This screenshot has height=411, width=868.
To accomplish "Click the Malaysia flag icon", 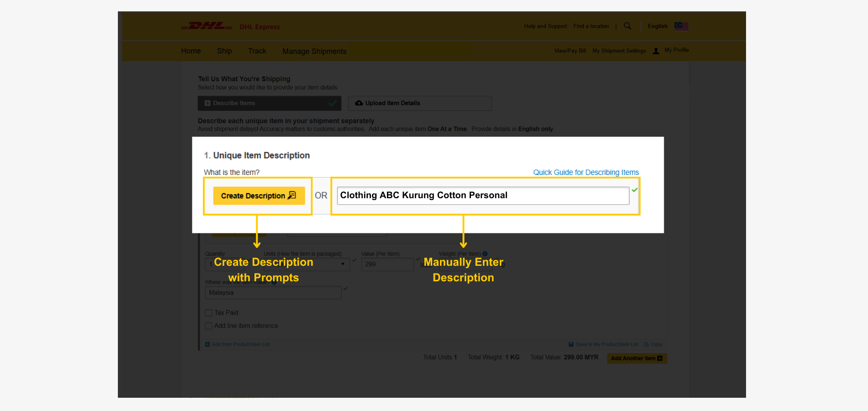I will pos(681,26).
